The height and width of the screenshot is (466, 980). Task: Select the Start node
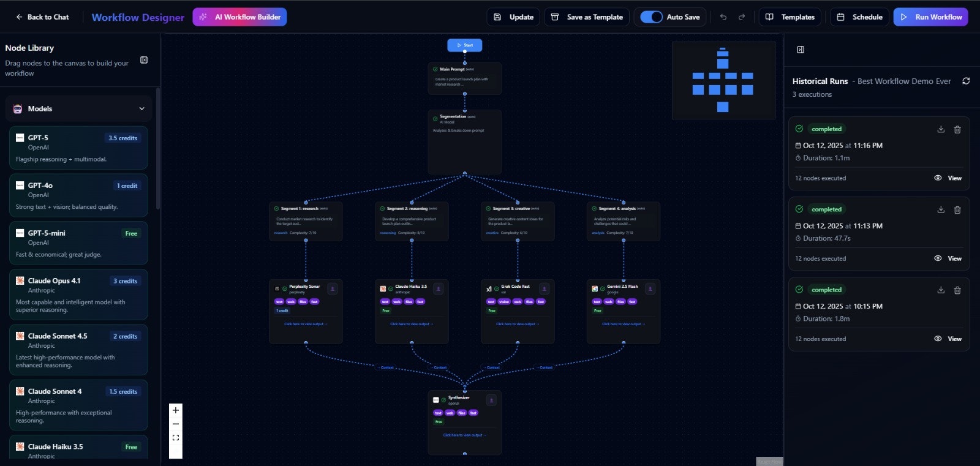(x=464, y=45)
